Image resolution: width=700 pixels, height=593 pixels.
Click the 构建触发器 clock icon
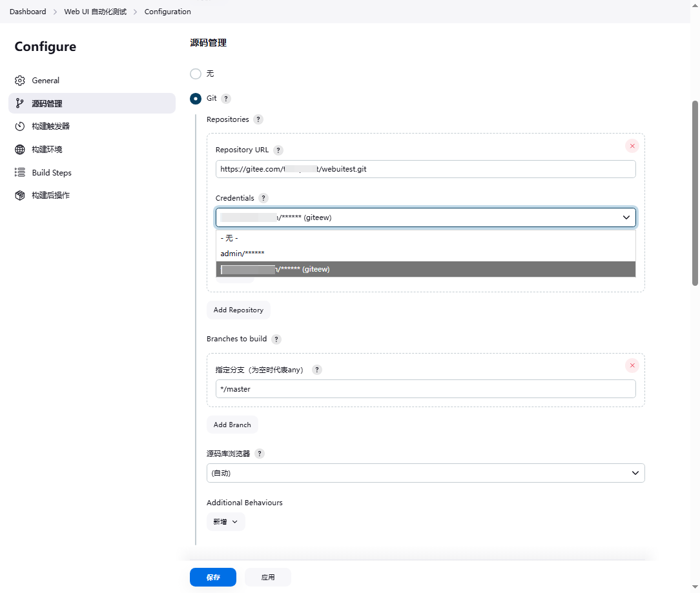click(x=19, y=126)
